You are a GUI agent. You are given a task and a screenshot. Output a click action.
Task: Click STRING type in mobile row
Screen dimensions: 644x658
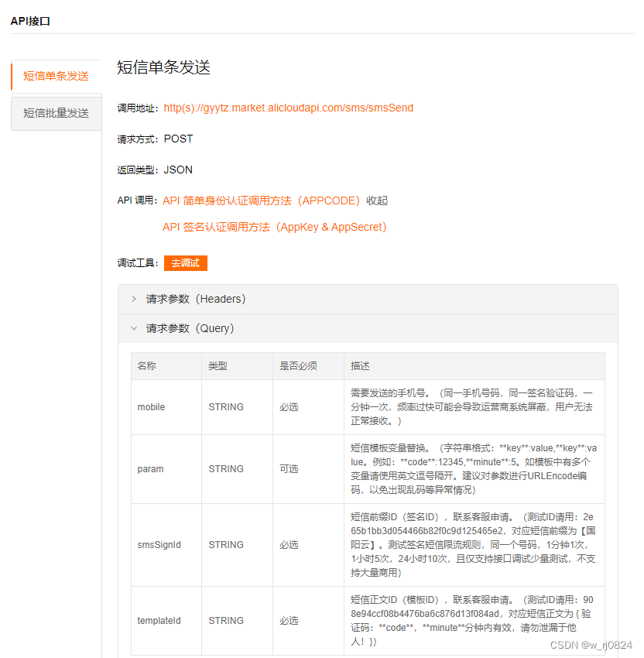[x=226, y=407]
